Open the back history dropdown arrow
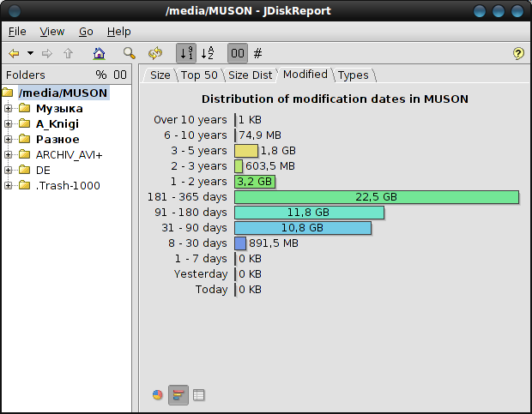This screenshot has width=532, height=414. [31, 53]
